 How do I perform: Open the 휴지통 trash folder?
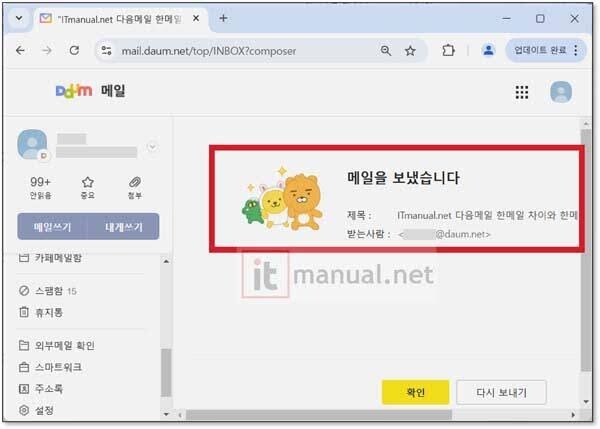(41, 312)
